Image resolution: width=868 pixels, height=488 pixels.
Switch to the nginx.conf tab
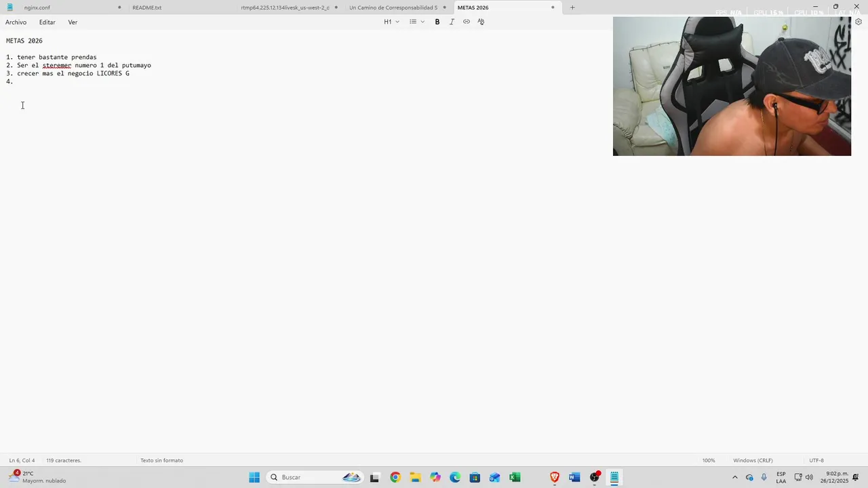(37, 7)
